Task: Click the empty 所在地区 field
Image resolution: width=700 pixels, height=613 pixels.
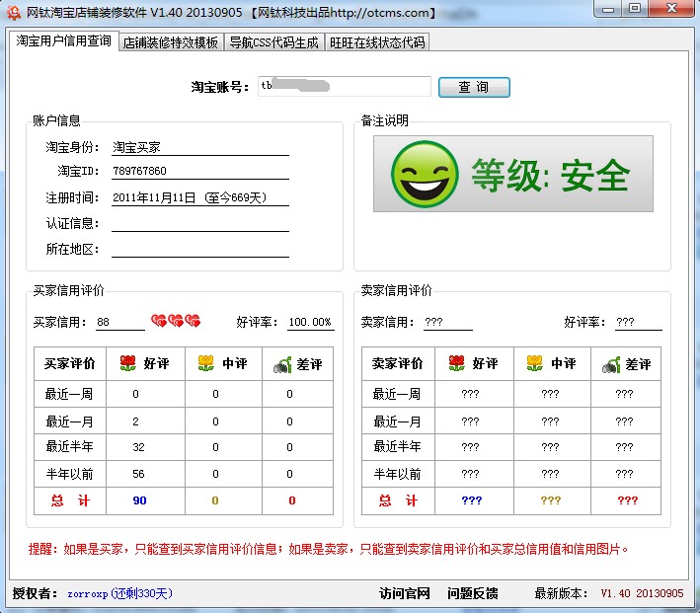Action: click(200, 249)
